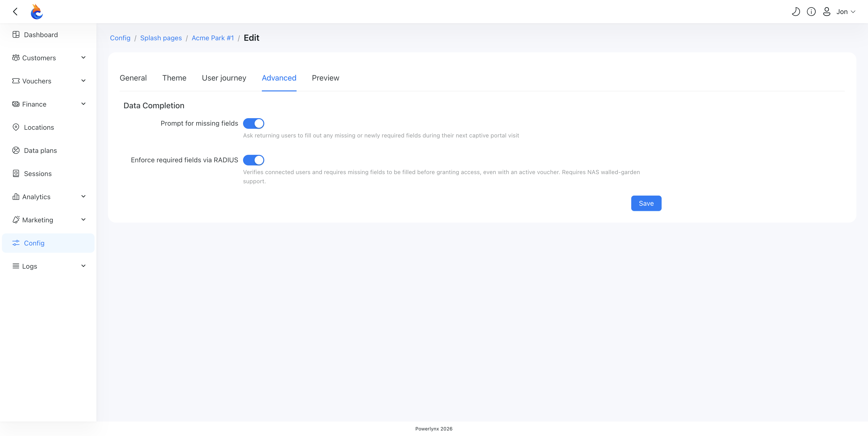The image size is (868, 436).
Task: Click the Marketing rocket icon
Action: [x=16, y=220]
